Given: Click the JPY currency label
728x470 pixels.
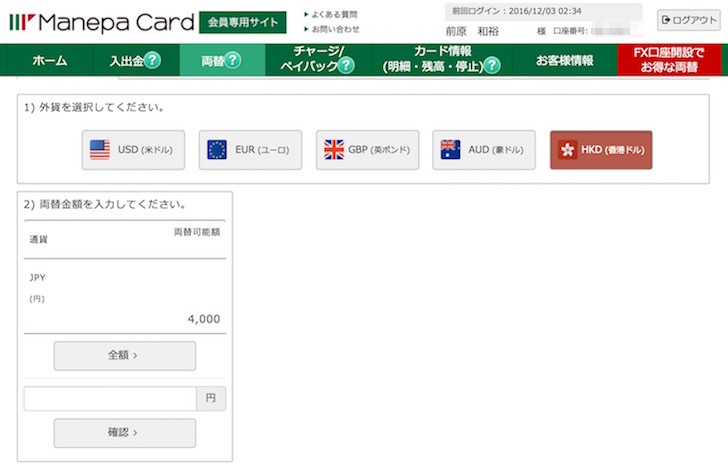Looking at the screenshot, I should [37, 278].
